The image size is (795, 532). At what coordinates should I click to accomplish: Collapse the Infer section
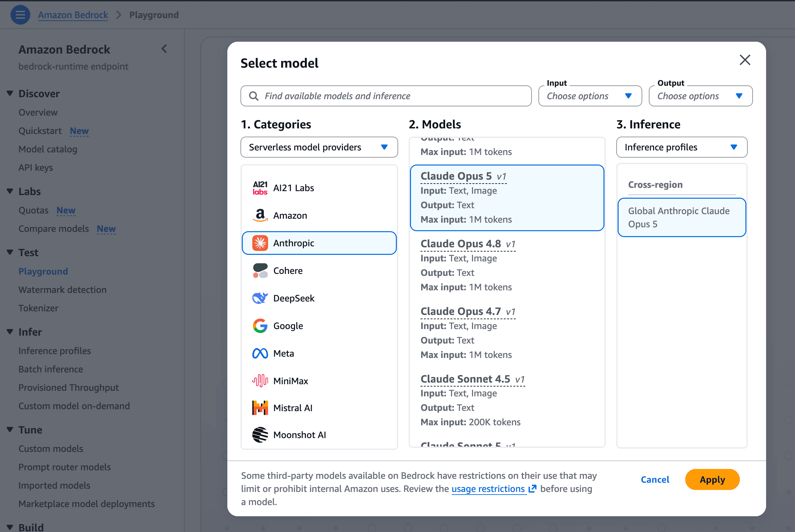click(10, 332)
